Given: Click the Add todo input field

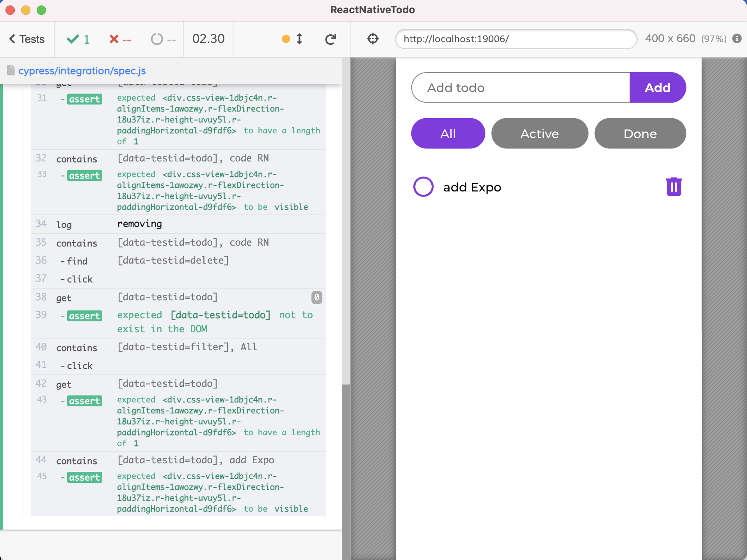Looking at the screenshot, I should 521,87.
